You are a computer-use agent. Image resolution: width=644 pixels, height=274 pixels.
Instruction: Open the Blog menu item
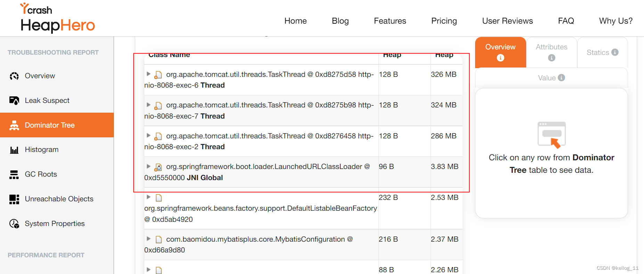(x=340, y=21)
